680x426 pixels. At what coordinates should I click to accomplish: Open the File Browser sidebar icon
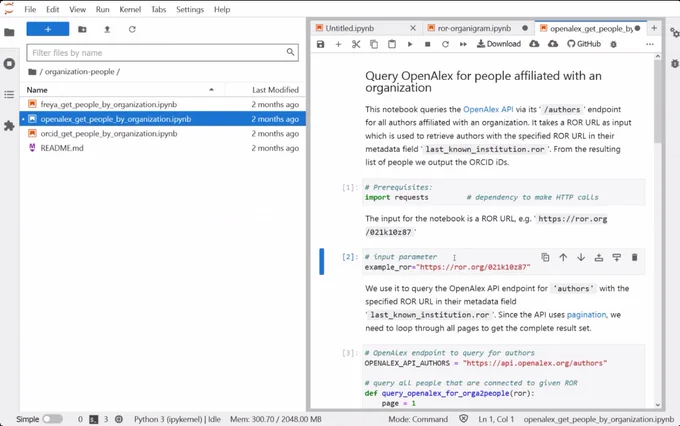[9, 33]
